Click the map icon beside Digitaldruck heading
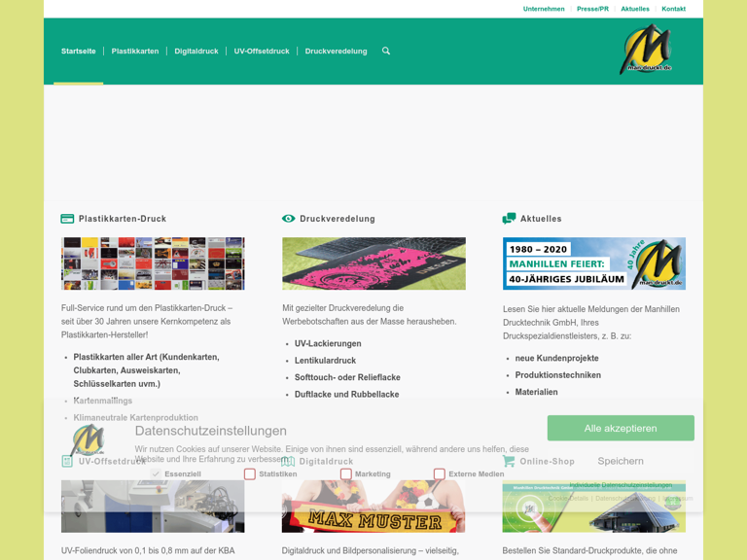 click(288, 461)
